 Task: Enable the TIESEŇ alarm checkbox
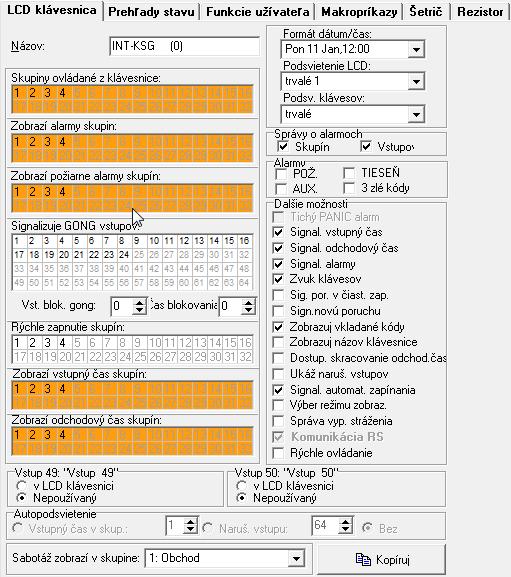(349, 173)
